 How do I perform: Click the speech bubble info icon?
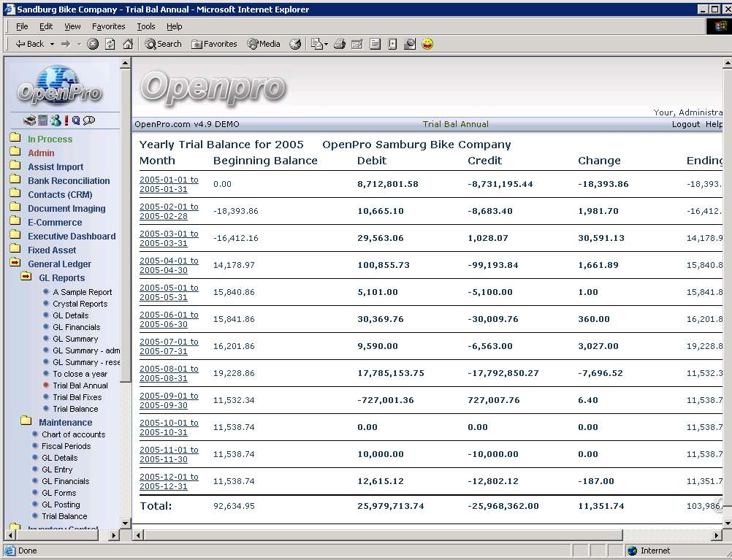(89, 120)
